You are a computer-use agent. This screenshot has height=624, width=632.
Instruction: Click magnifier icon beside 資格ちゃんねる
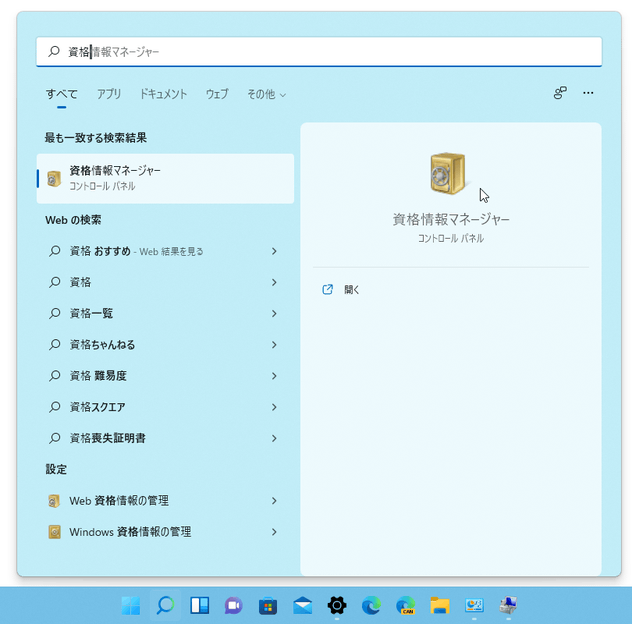(54, 345)
